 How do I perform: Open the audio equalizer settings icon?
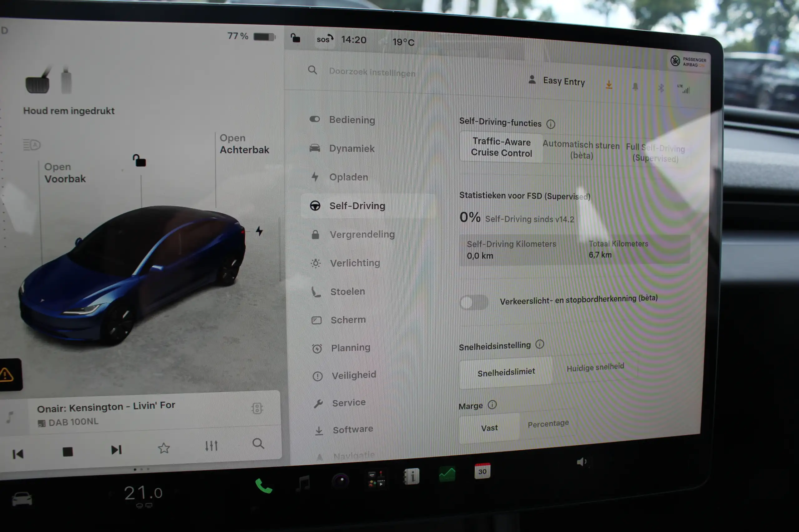(211, 446)
